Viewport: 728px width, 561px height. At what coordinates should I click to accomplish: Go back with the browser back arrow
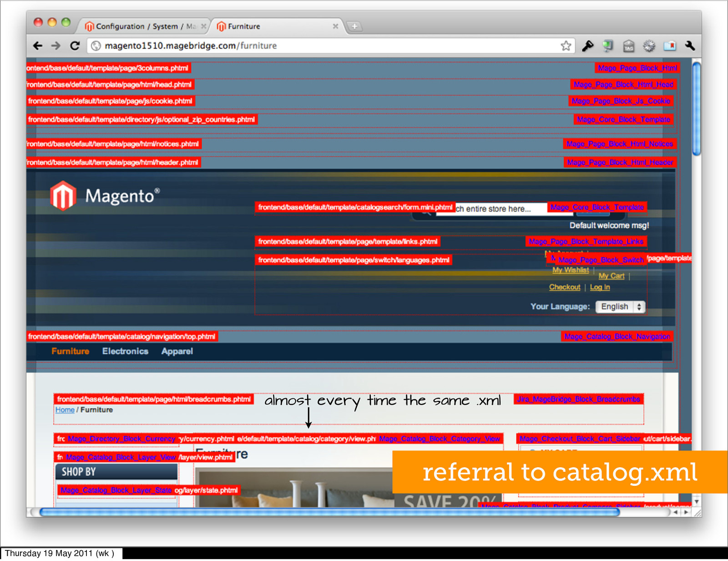tap(38, 46)
